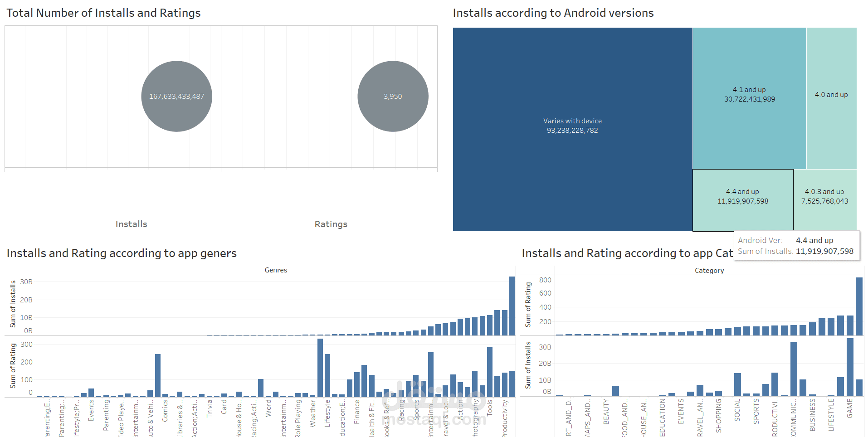Click the 'Finance' genre axis label
Viewport: 868px width, 437px height.
(357, 412)
